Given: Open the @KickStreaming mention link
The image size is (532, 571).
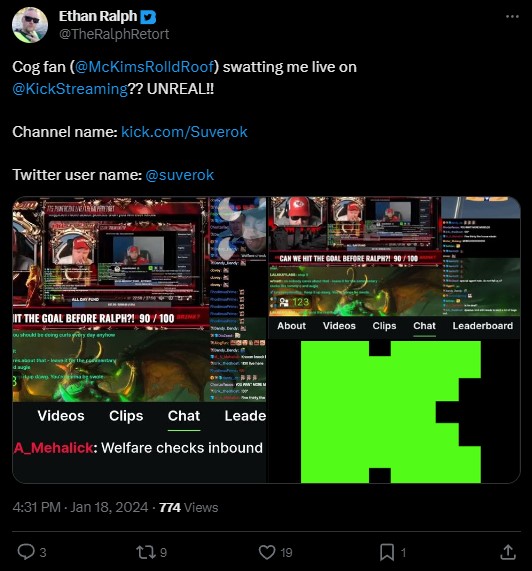Looking at the screenshot, I should click(x=70, y=89).
